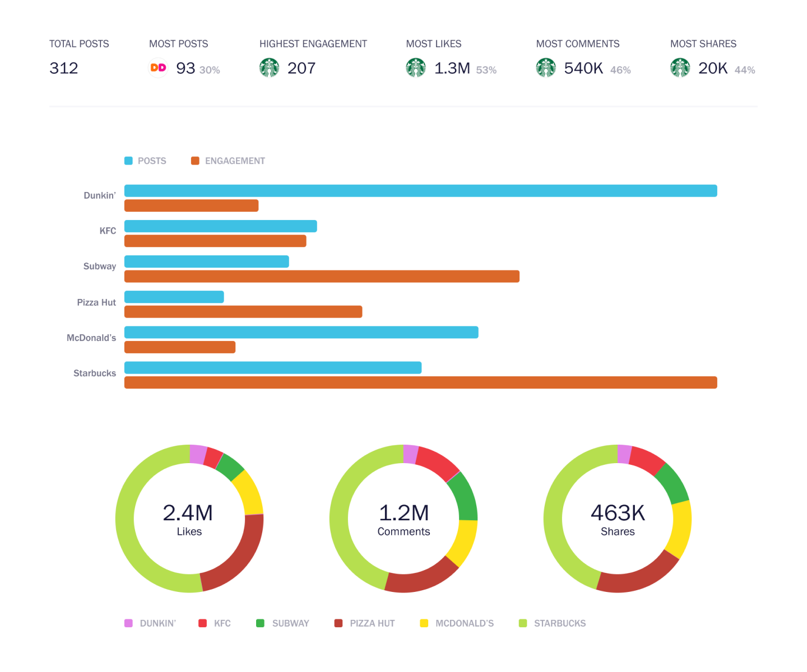Image resolution: width=807 pixels, height=672 pixels.
Task: Click the Starbucks lime legend entry
Action: (x=553, y=623)
